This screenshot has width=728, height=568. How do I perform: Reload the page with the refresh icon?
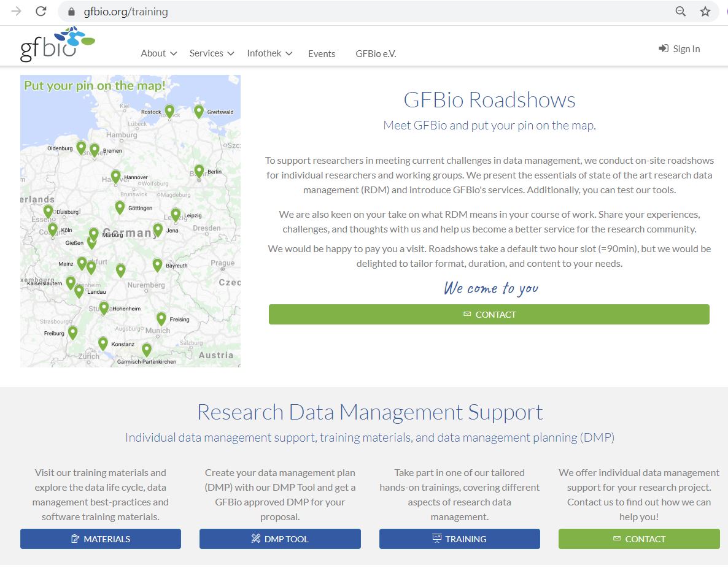click(x=41, y=11)
